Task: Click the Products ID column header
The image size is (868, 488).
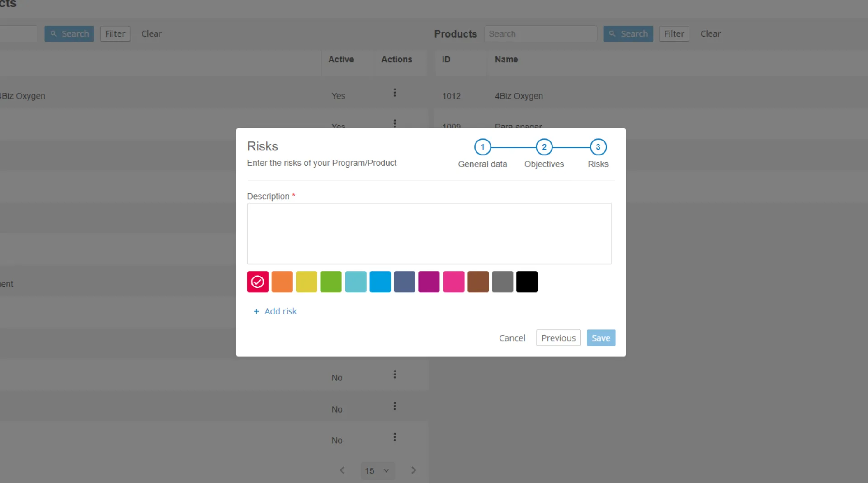Action: point(446,60)
